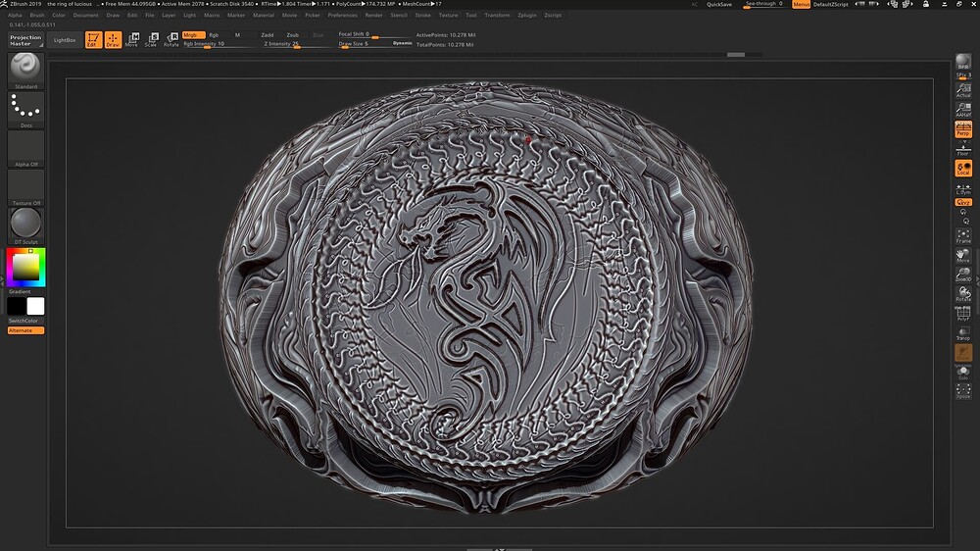Toggle the Menus button
Viewport: 980px width, 551px height.
(x=802, y=4)
